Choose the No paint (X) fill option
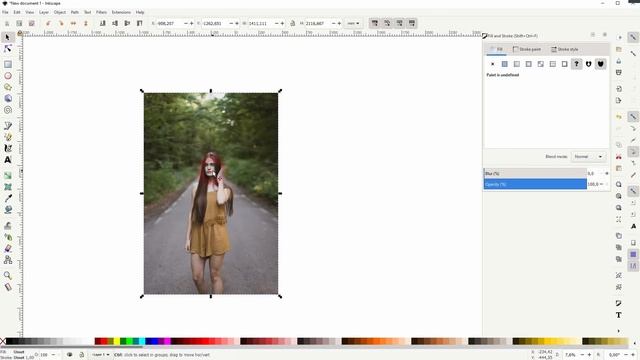Image resolution: width=640 pixels, height=360 pixels. coord(493,64)
